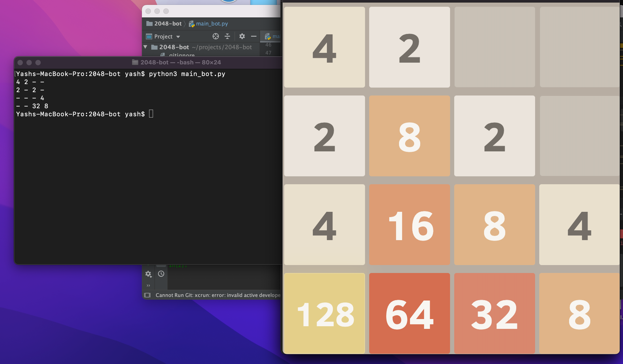Click the python3 main_bot.py command text
This screenshot has width=623, height=364.
tap(187, 74)
